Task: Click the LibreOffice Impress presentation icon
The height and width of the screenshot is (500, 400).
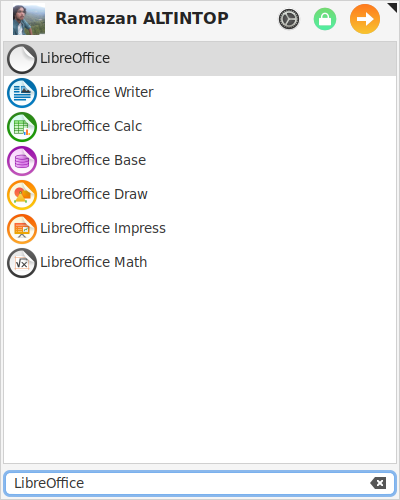Action: (22, 229)
